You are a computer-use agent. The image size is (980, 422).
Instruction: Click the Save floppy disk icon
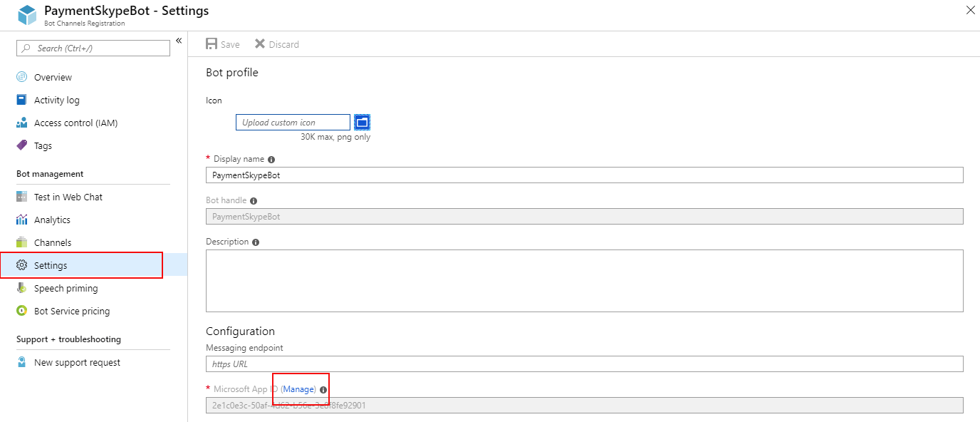click(x=212, y=44)
